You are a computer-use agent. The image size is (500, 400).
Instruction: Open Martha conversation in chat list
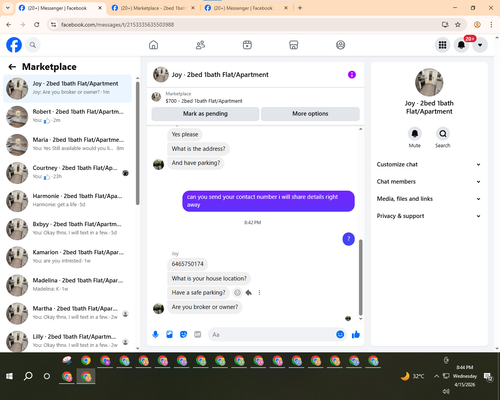point(67,313)
